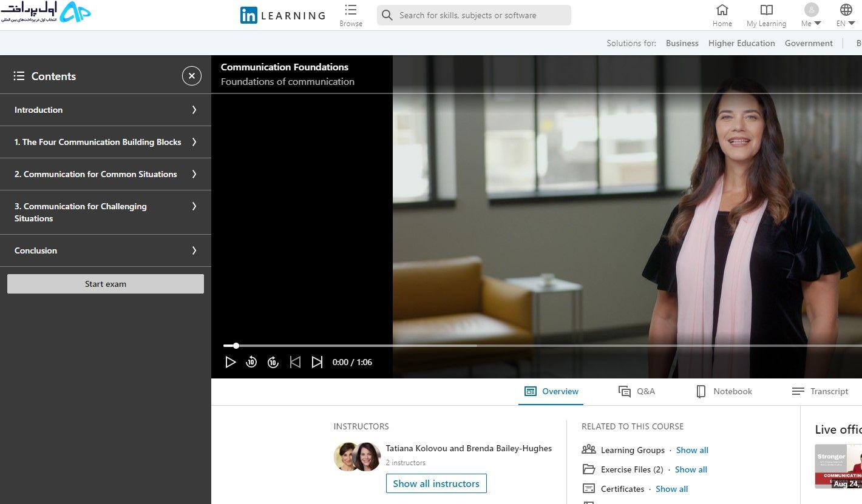This screenshot has height=504, width=862.
Task: Jump to the next video
Action: click(317, 362)
